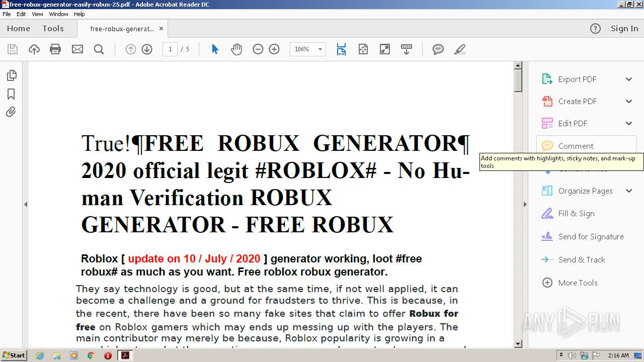Collapse the right tools pane arrow
This screenshot has height=362, width=644.
pos(525,204)
